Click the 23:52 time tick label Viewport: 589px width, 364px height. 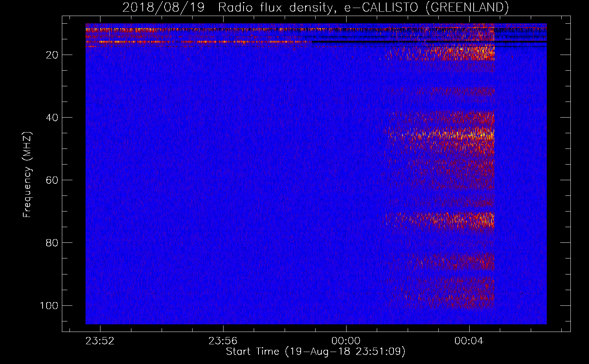pos(100,341)
